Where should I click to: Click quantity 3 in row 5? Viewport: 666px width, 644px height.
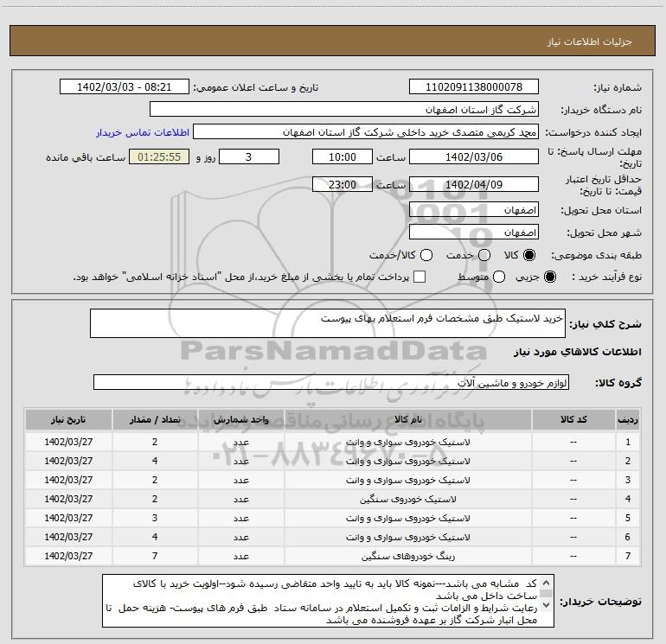pos(155,518)
